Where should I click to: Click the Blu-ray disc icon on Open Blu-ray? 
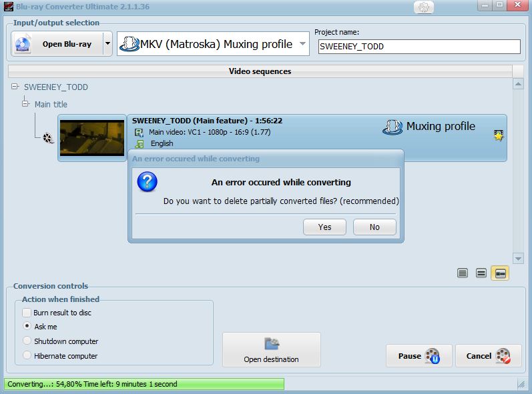click(x=23, y=44)
